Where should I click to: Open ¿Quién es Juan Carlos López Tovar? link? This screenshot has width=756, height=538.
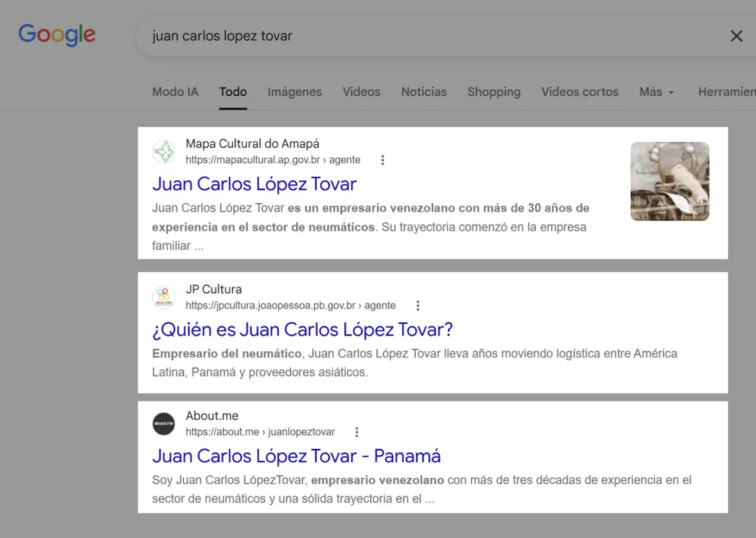(x=302, y=330)
